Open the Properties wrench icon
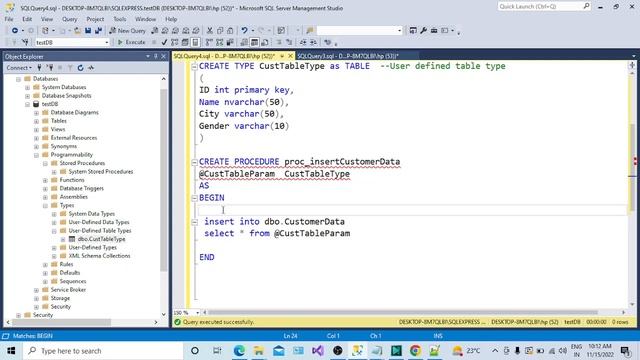640x360 pixels. tap(423, 31)
